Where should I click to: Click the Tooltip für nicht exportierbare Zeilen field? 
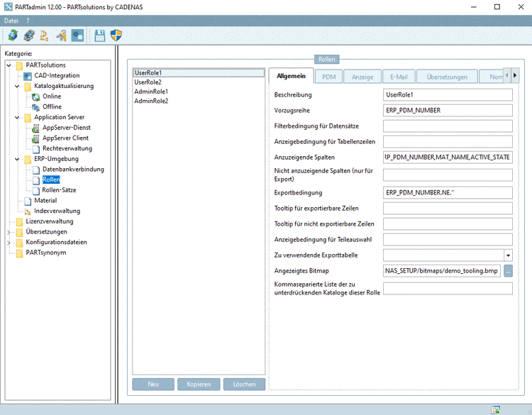448,223
